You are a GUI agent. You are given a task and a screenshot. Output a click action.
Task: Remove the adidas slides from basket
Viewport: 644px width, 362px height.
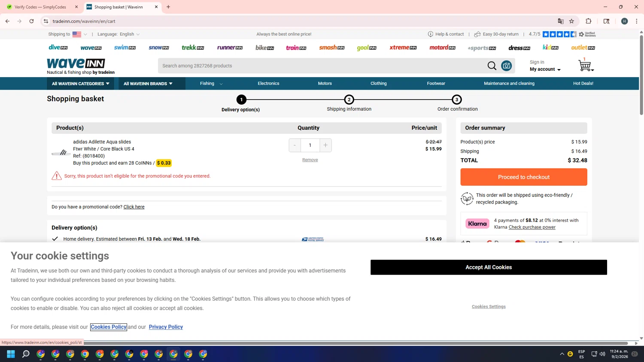(x=310, y=160)
